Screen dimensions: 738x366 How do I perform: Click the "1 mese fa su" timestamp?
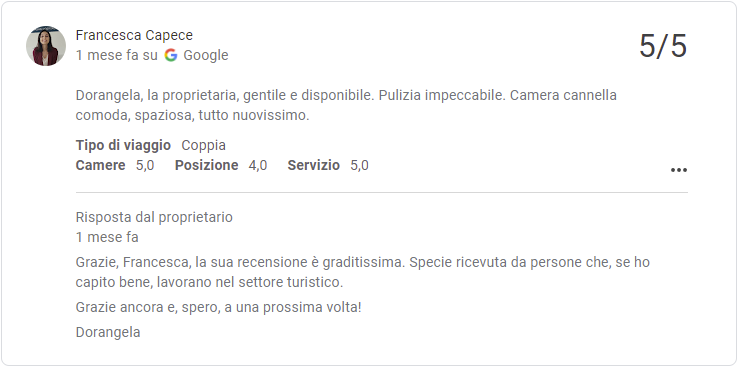coord(117,56)
